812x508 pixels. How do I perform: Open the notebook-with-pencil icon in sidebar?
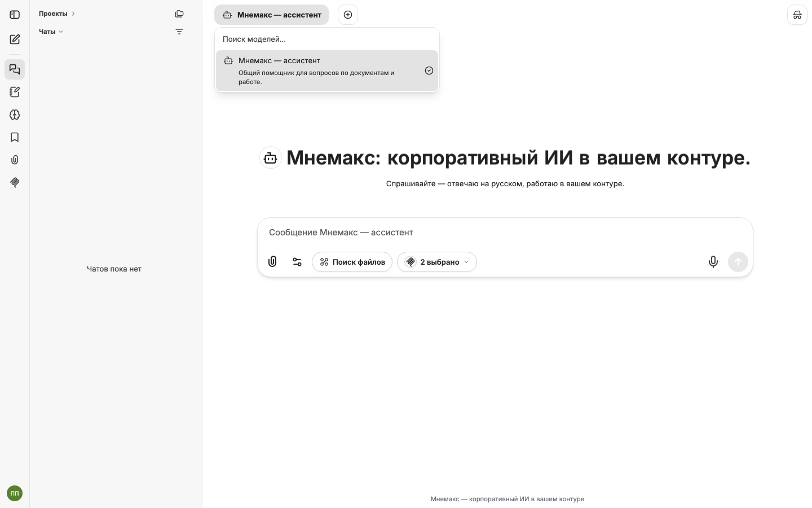15,92
